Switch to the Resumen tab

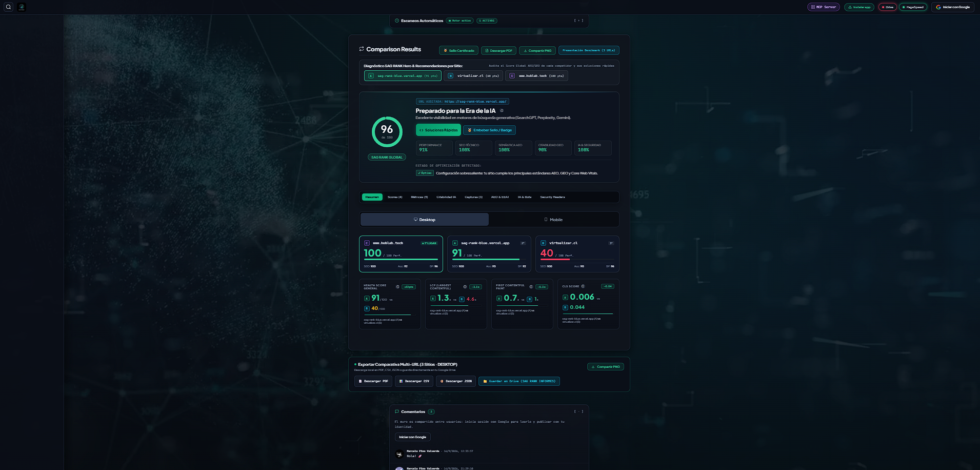point(372,197)
